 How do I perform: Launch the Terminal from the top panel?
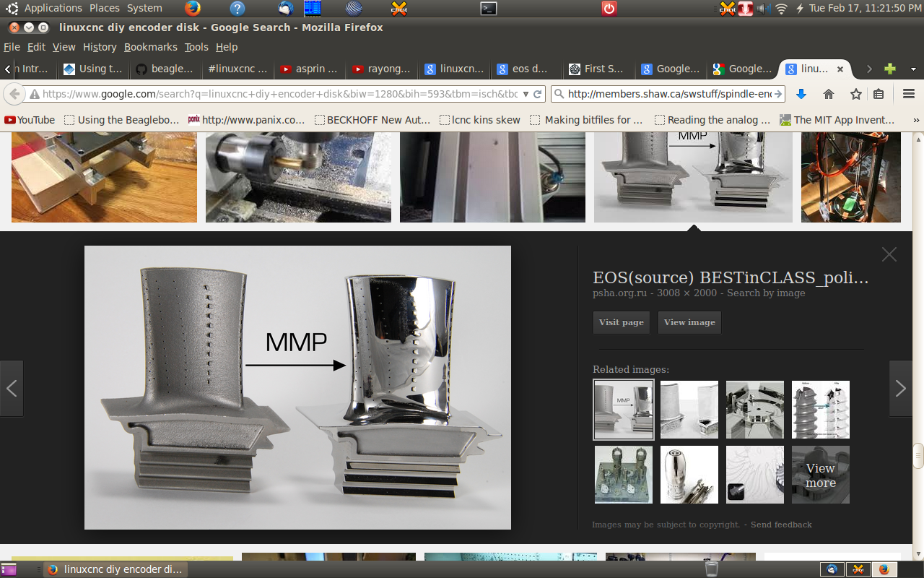[x=489, y=9]
